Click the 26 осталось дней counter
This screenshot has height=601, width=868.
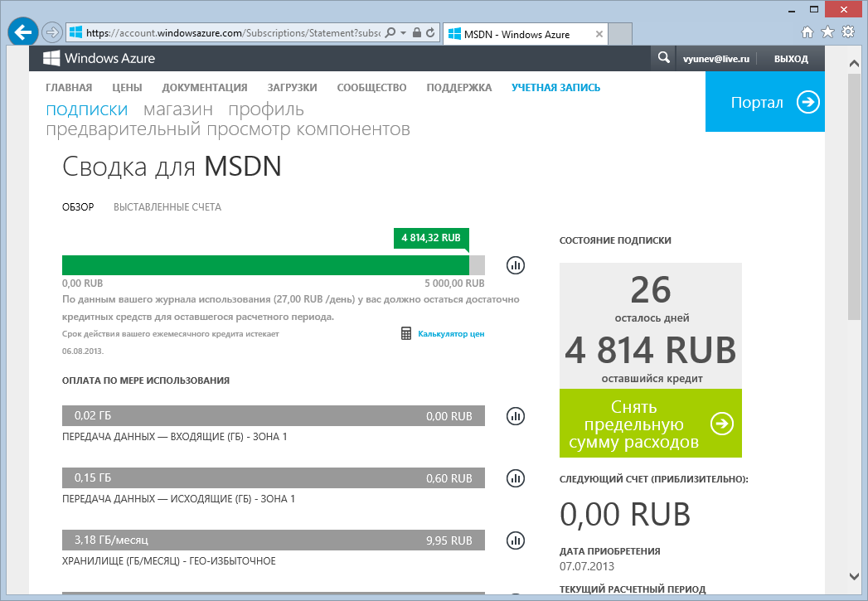651,298
